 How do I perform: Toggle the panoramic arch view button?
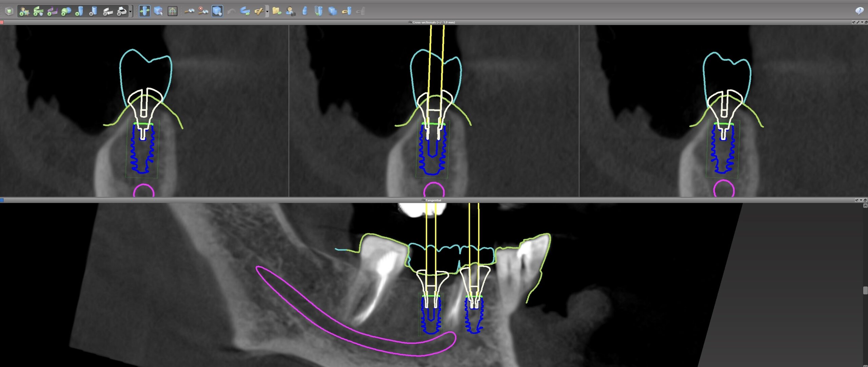[x=172, y=11]
